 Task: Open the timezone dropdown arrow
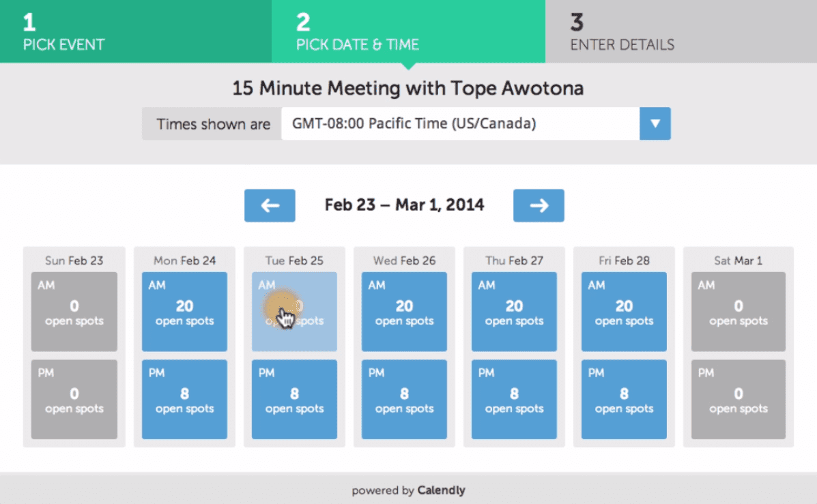pos(655,123)
